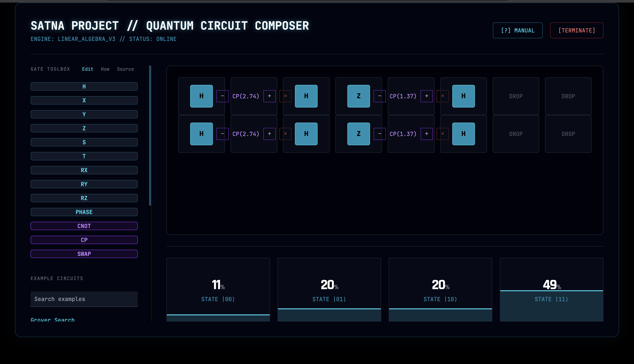Open the Grover Search example circuit
634x364 pixels.
tap(52, 319)
